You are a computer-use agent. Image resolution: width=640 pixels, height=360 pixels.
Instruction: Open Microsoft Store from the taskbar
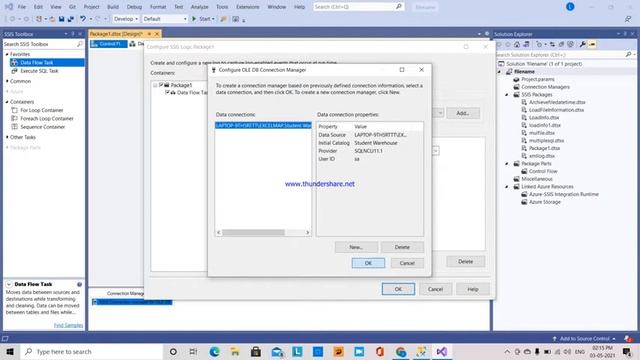(x=256, y=351)
